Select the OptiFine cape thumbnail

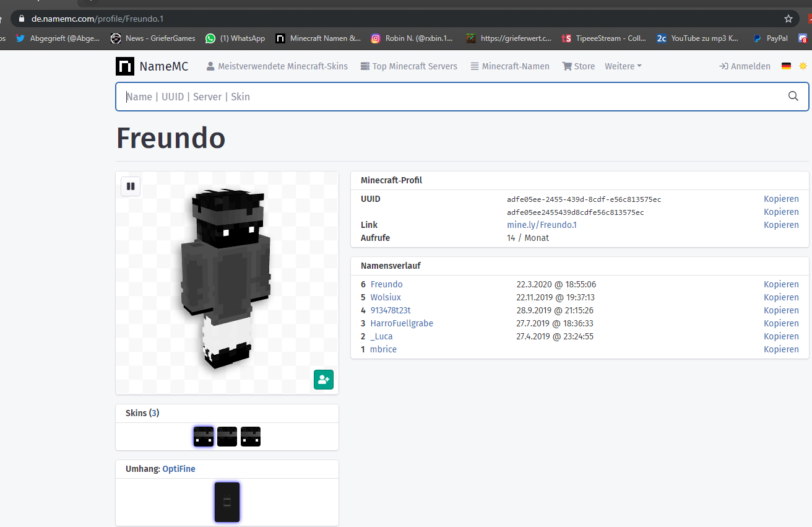pyautogui.click(x=227, y=502)
